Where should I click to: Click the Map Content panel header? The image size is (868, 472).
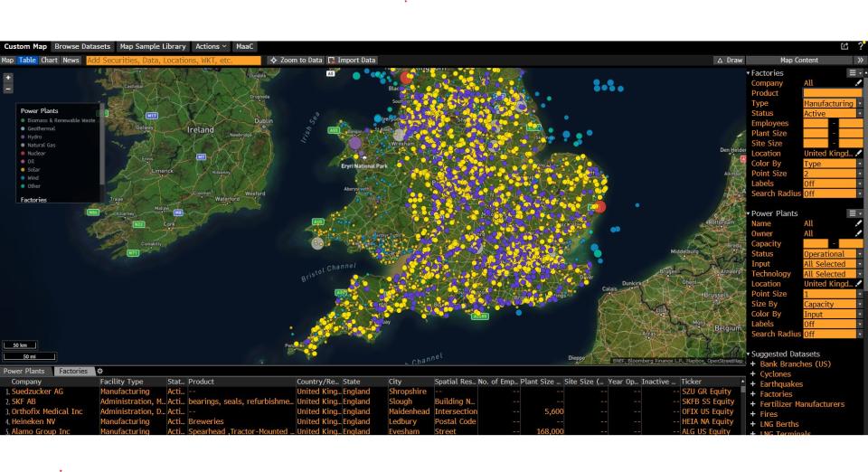[798, 61]
